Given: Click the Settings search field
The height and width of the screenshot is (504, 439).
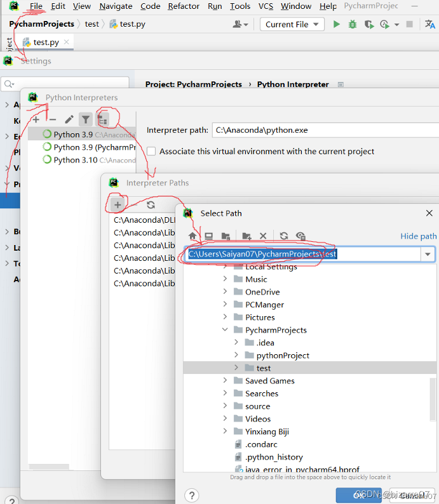Looking at the screenshot, I should (65, 84).
